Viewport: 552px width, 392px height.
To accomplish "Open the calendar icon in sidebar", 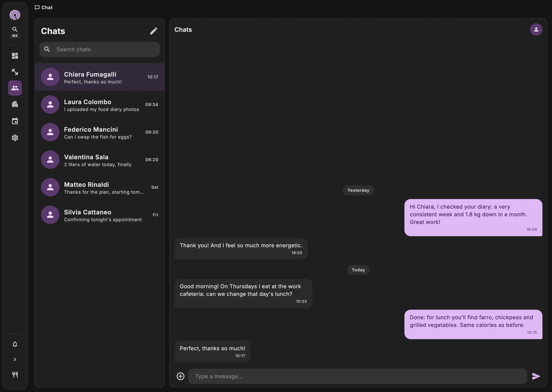I will [x=15, y=121].
